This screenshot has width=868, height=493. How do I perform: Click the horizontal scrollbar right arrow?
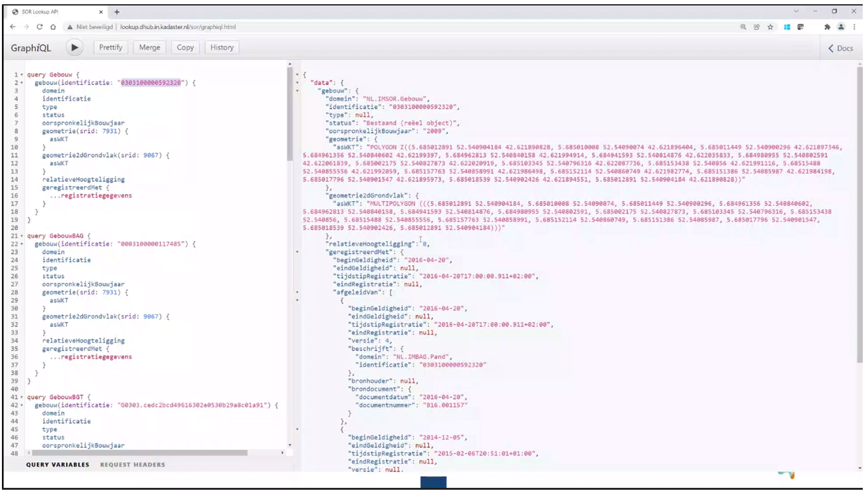point(282,453)
